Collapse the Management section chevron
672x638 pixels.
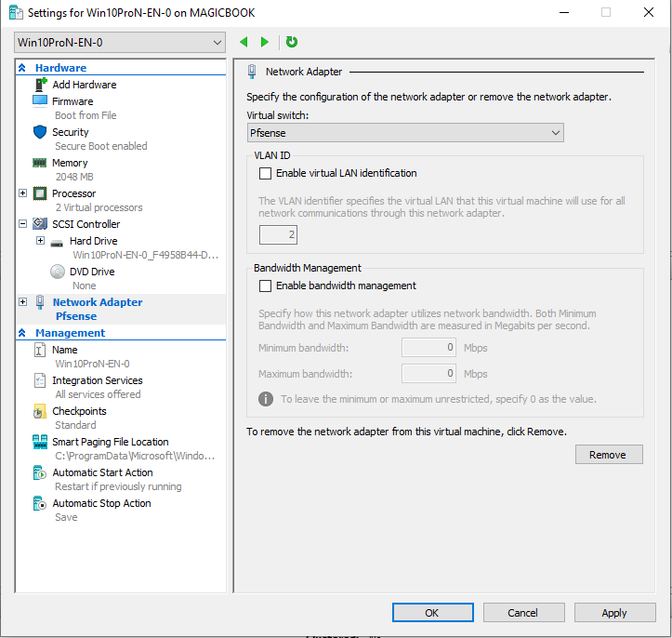(x=22, y=333)
